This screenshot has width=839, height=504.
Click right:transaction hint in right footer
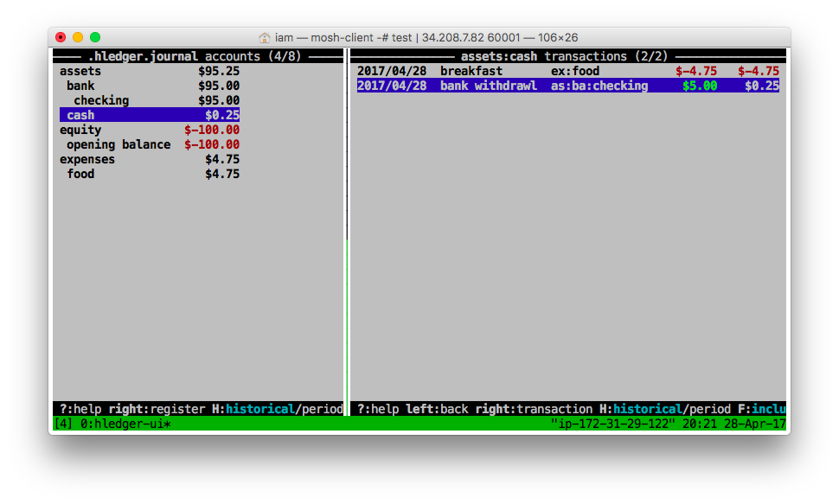click(534, 409)
